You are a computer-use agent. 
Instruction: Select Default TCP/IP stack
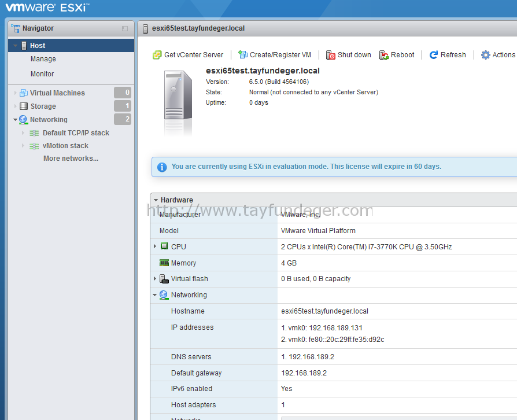click(x=76, y=133)
